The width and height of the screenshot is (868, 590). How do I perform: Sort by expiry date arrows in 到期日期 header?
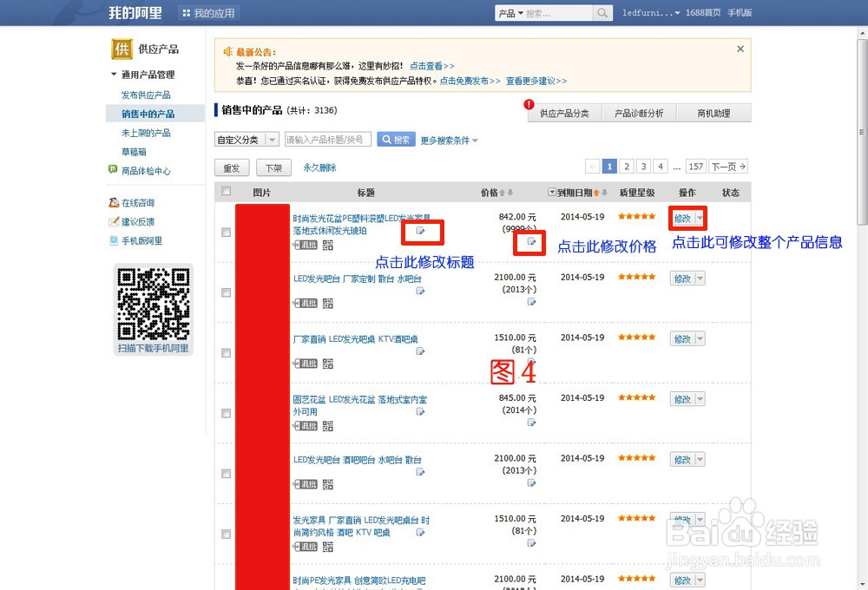click(601, 193)
